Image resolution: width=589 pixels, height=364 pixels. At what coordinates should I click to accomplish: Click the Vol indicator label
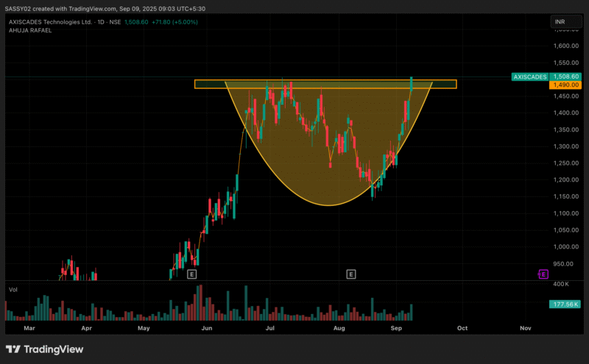click(13, 290)
